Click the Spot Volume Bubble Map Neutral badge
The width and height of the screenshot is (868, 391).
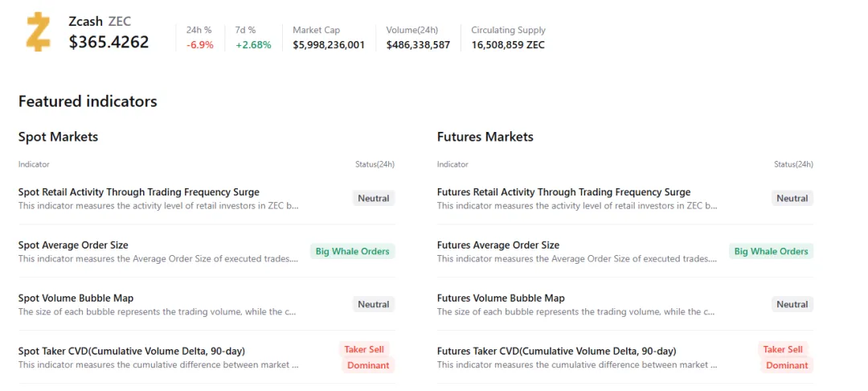[374, 305]
